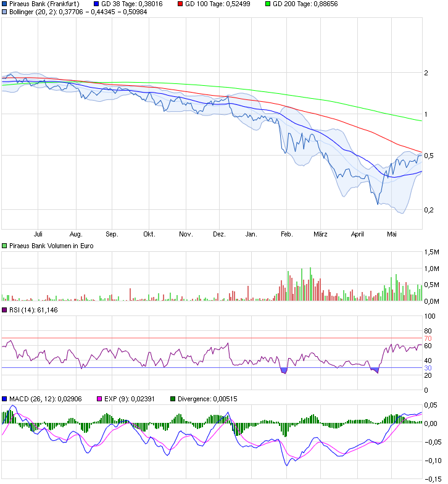
Task: Click the purple RSI (14) legend square
Action: (x=5, y=310)
